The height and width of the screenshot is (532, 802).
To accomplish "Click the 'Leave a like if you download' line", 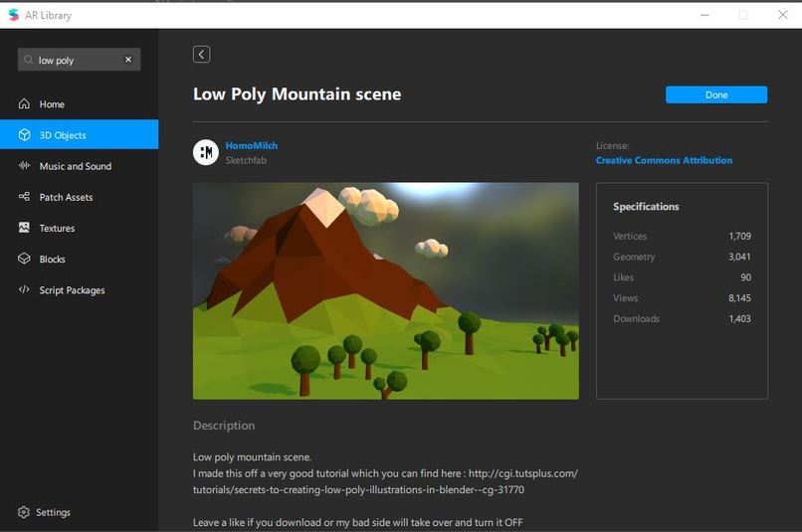I will 357,523.
